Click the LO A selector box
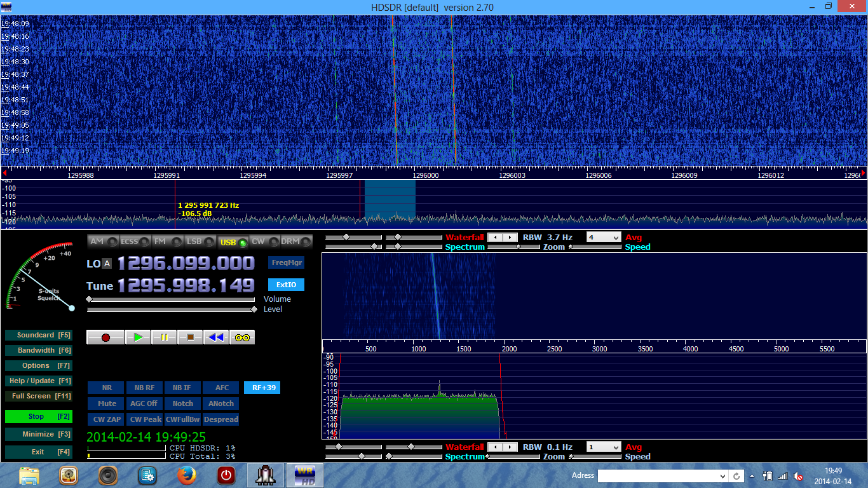This screenshot has height=488, width=868. [107, 264]
